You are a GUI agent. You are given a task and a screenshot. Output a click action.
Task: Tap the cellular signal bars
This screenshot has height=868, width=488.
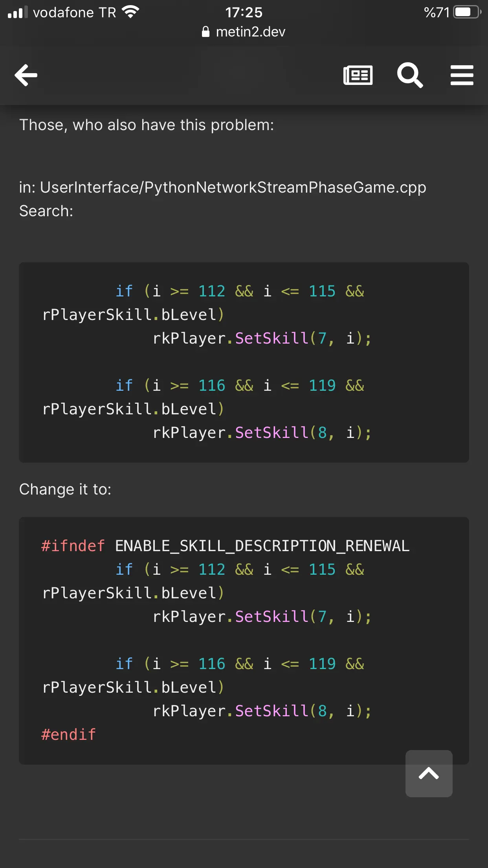coord(18,12)
